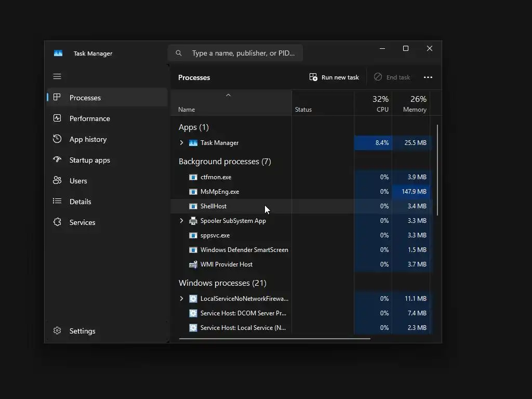Click the Users people icon

point(57,180)
